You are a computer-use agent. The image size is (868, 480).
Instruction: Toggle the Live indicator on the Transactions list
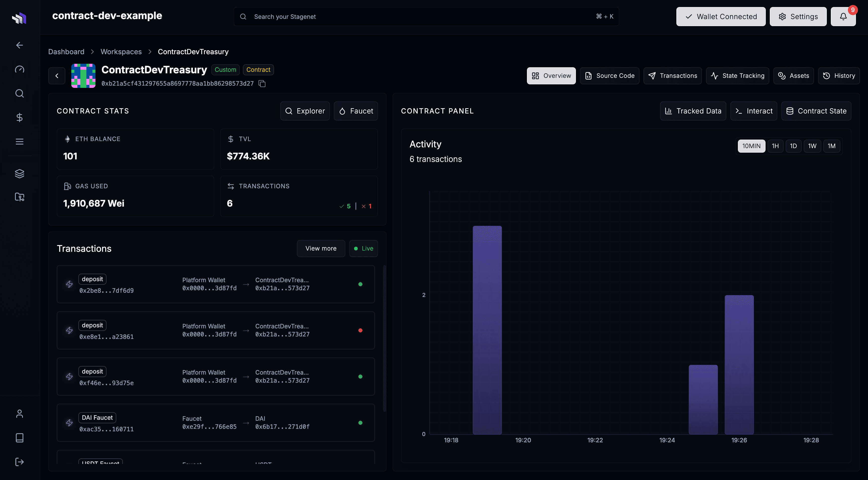[364, 248]
